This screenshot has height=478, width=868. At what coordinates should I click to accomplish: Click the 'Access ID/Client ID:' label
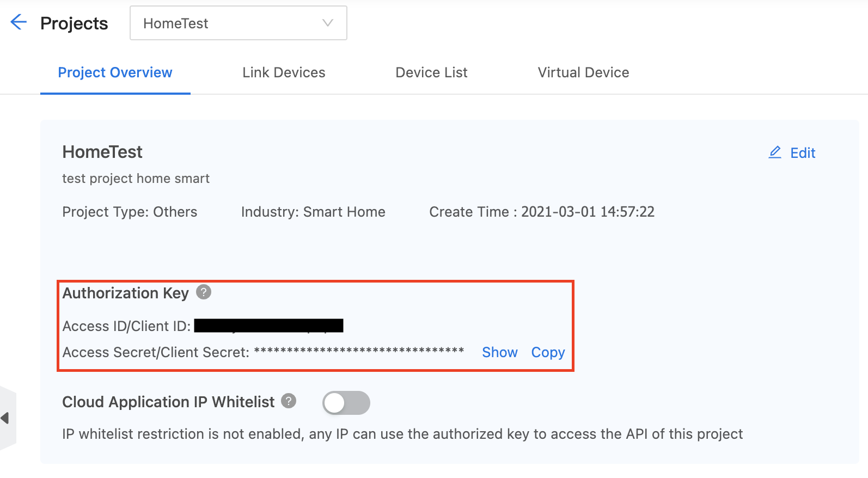[126, 326]
